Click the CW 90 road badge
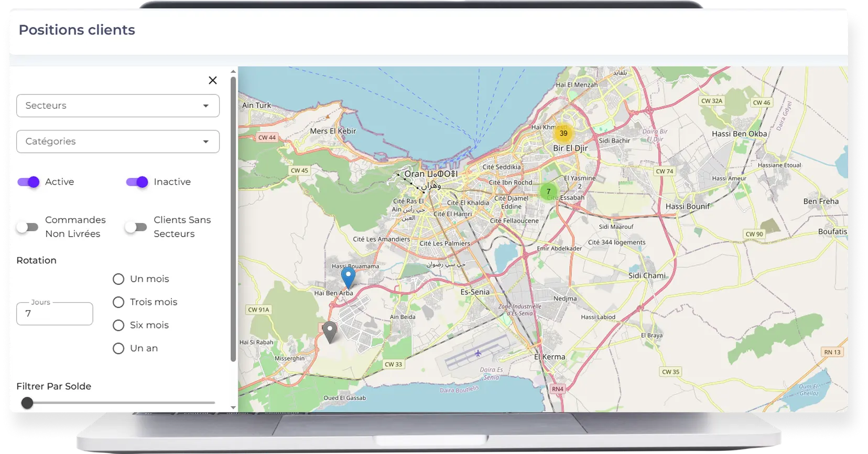 (x=754, y=234)
